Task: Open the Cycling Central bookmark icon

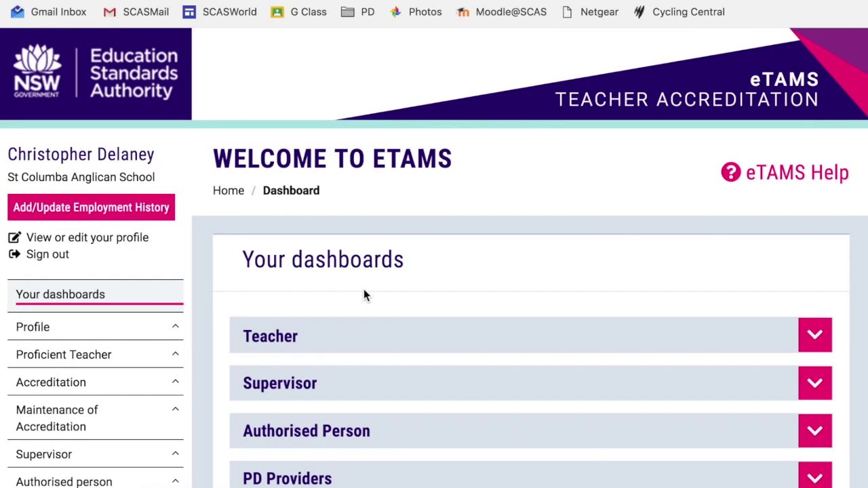Action: 639,12
